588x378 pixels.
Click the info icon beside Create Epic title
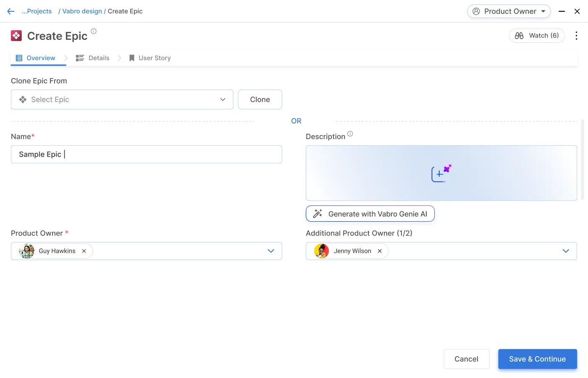94,31
